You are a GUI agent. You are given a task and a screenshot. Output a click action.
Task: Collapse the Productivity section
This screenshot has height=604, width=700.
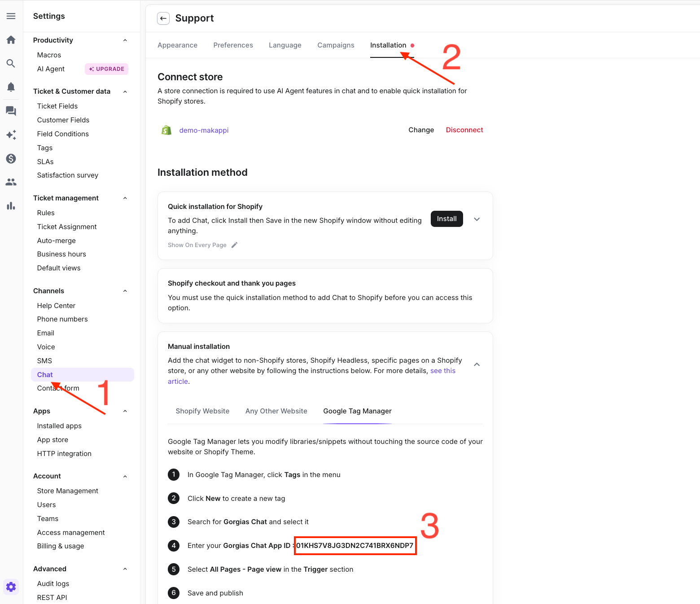pyautogui.click(x=125, y=40)
